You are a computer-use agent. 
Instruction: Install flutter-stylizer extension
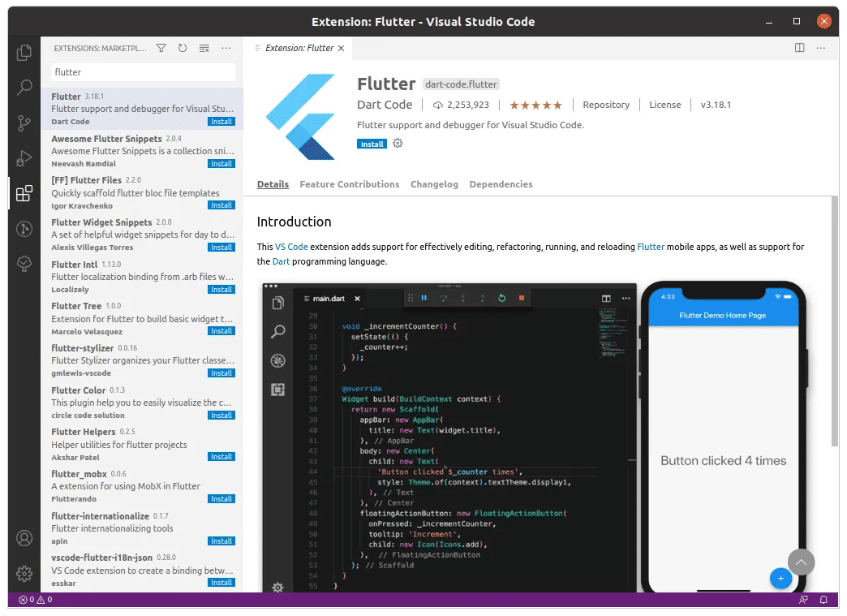pos(221,373)
